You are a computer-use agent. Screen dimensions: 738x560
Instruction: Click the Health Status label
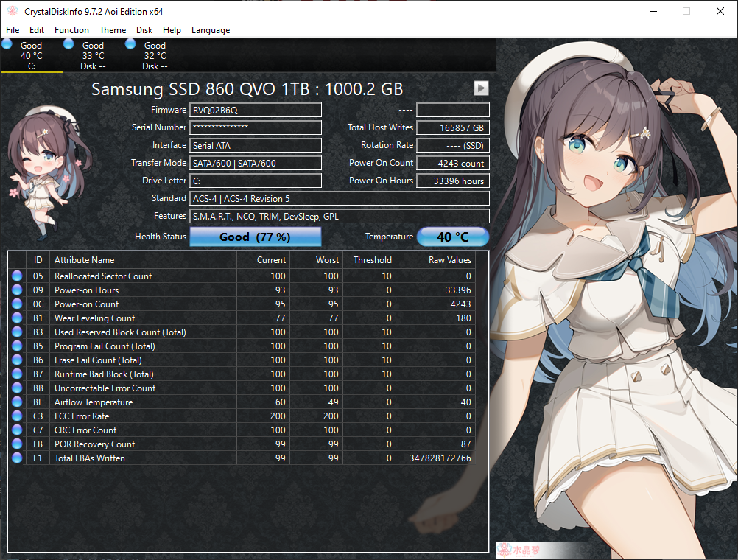[x=161, y=237]
